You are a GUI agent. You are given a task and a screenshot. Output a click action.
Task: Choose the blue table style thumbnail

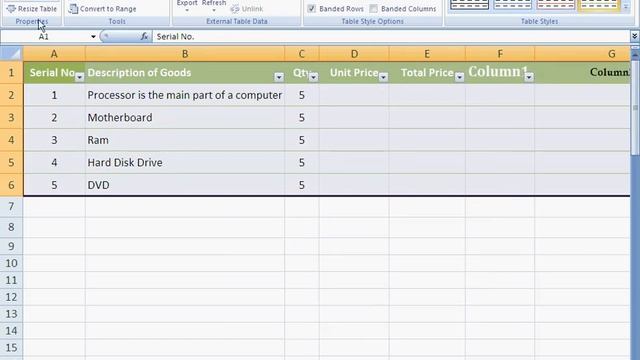(x=512, y=5)
